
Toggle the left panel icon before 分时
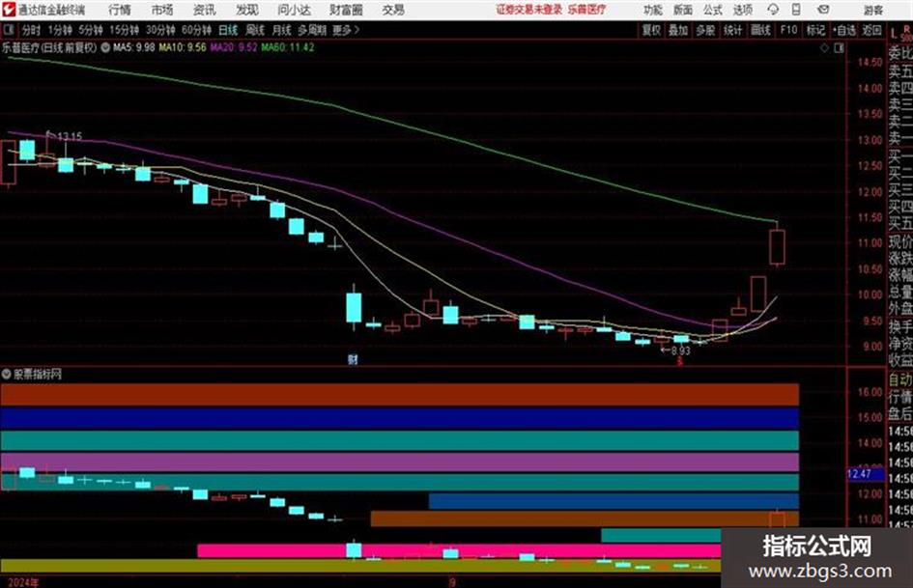[x=9, y=30]
